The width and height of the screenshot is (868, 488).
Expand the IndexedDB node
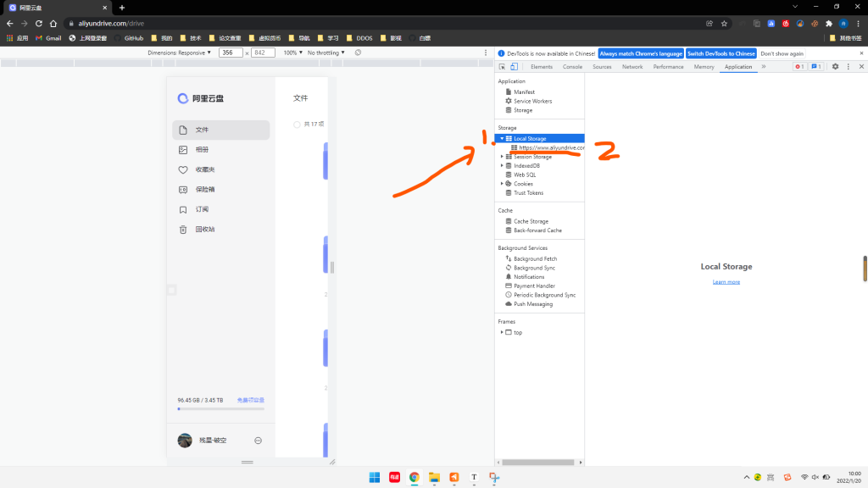[502, 165]
